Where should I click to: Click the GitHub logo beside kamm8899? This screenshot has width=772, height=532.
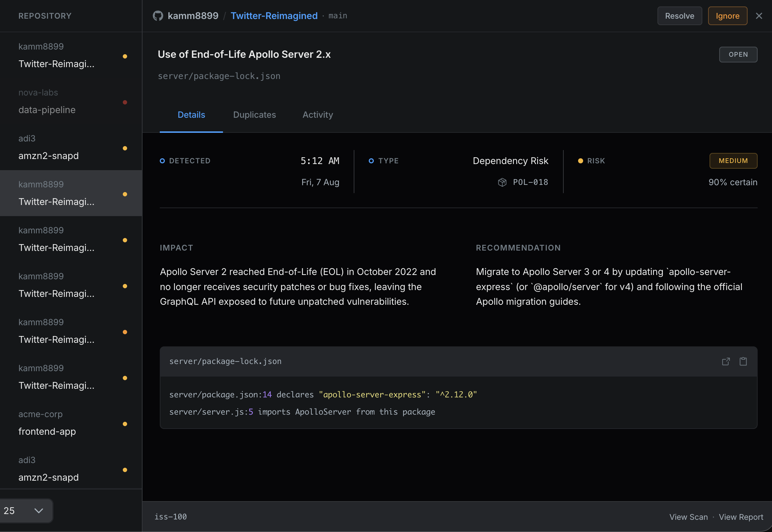pyautogui.click(x=158, y=16)
